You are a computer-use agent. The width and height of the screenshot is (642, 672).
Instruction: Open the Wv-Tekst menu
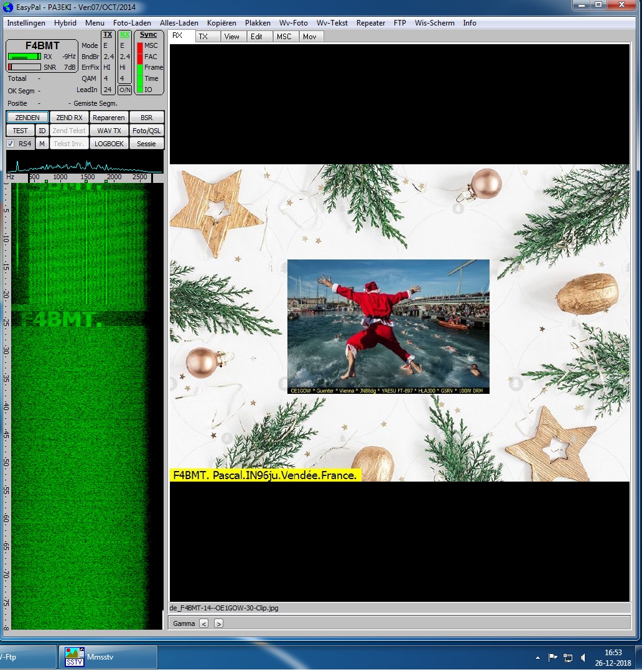coord(332,23)
